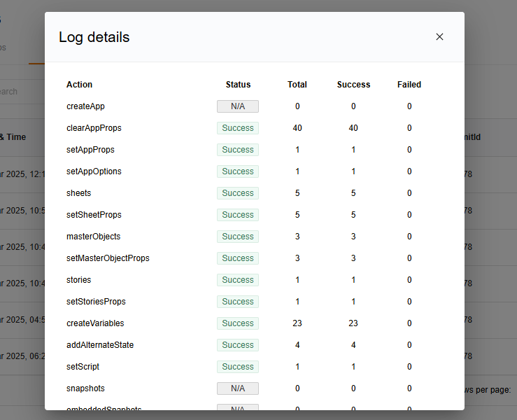Click the Success badge for setSheetProps

tap(238, 215)
